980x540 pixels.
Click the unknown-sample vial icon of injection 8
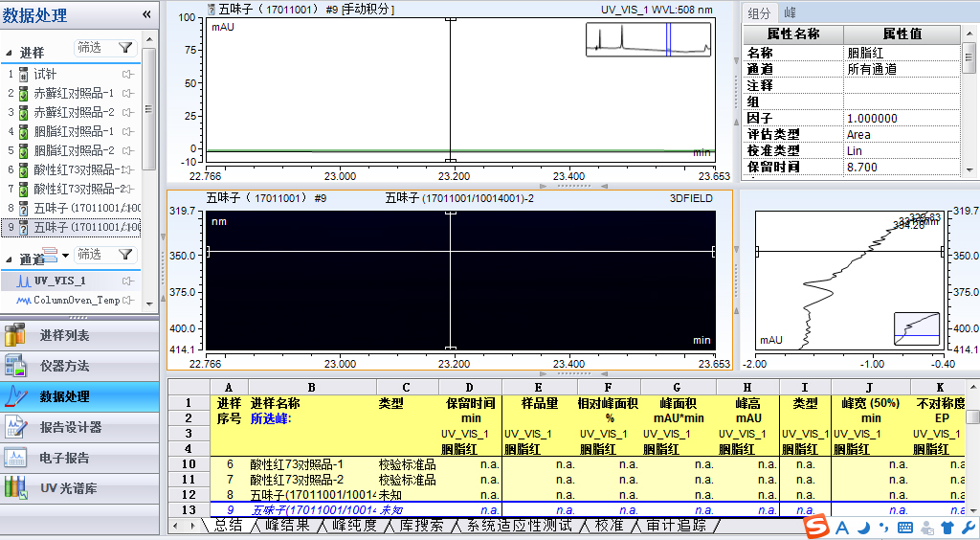point(24,208)
